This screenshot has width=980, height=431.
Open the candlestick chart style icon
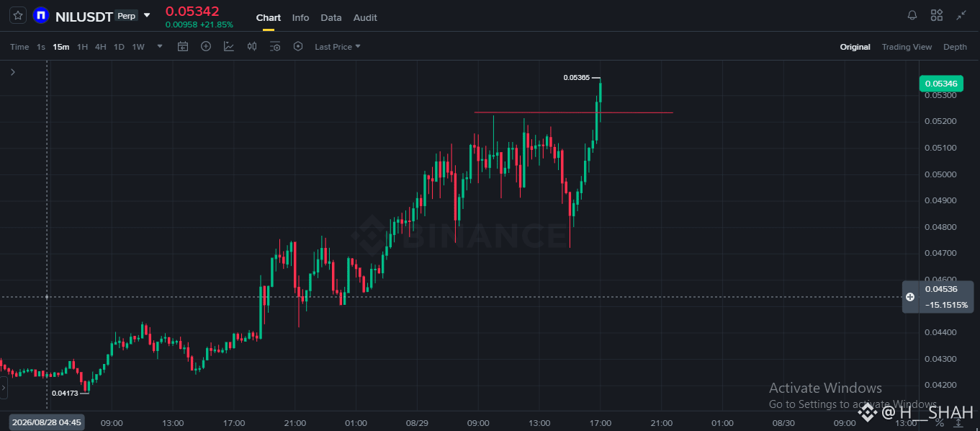pyautogui.click(x=252, y=46)
